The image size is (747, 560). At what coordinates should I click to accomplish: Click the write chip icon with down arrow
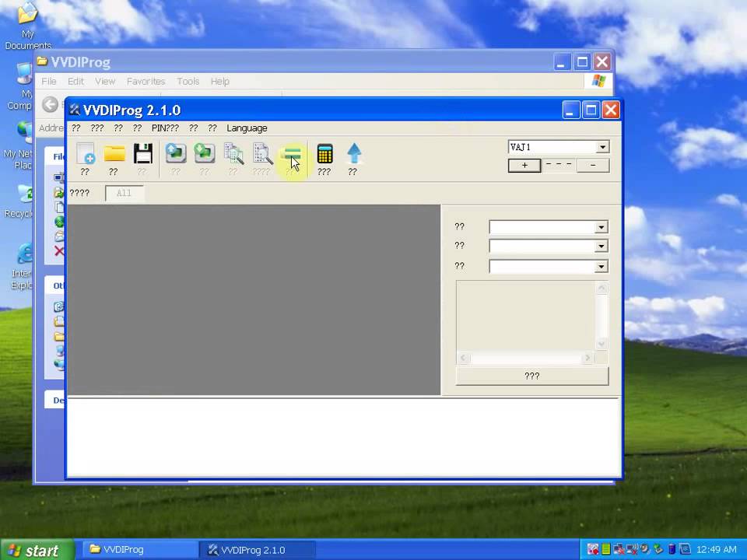[204, 154]
